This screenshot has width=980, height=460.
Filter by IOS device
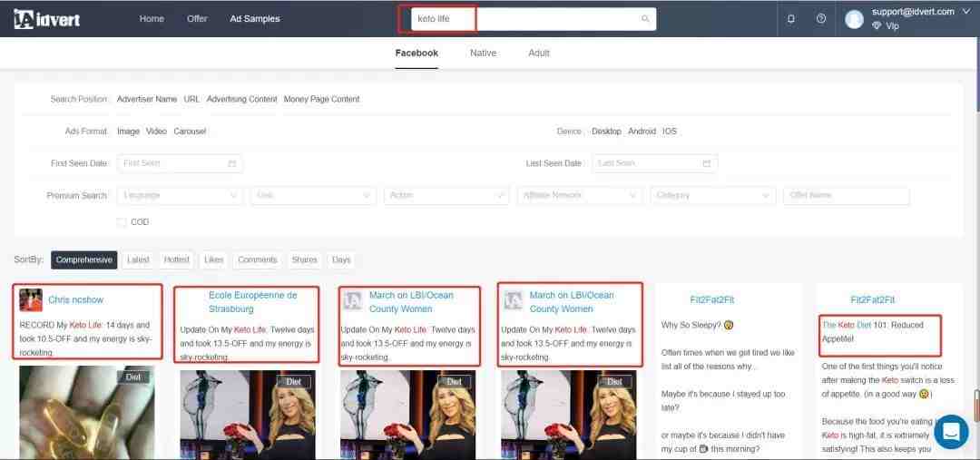(670, 132)
